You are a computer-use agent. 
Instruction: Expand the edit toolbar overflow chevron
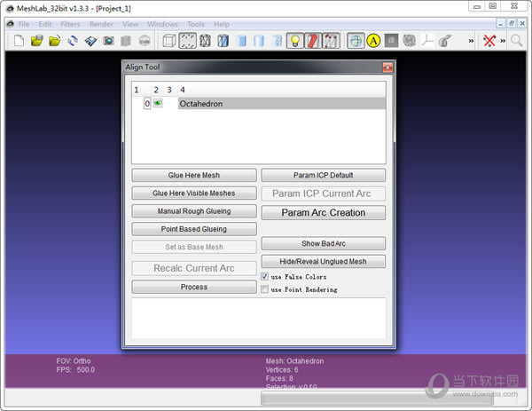(471, 41)
